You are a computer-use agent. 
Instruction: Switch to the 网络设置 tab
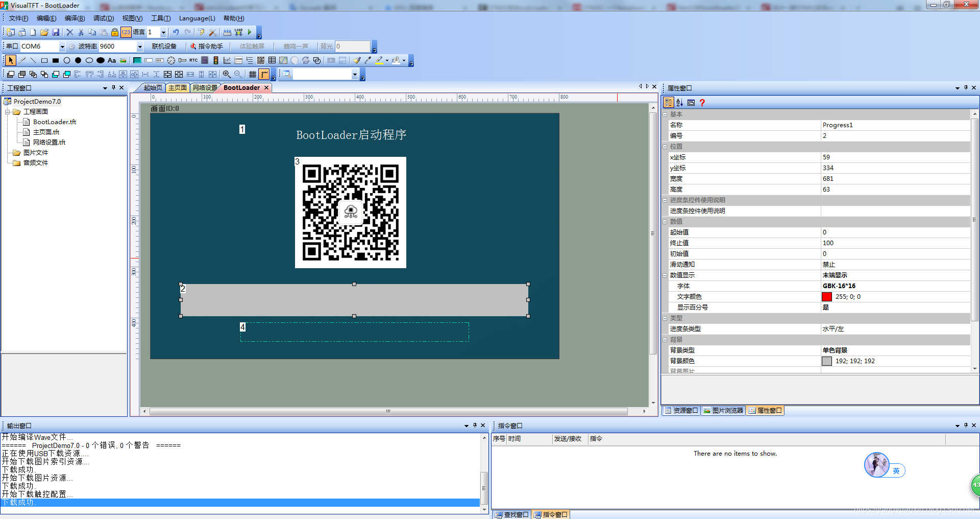coord(205,88)
